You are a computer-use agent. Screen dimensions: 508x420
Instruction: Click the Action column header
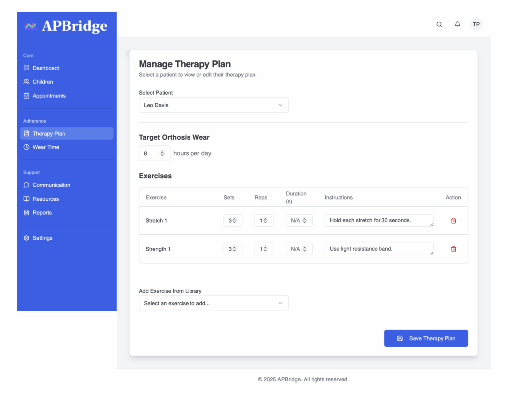tap(453, 197)
